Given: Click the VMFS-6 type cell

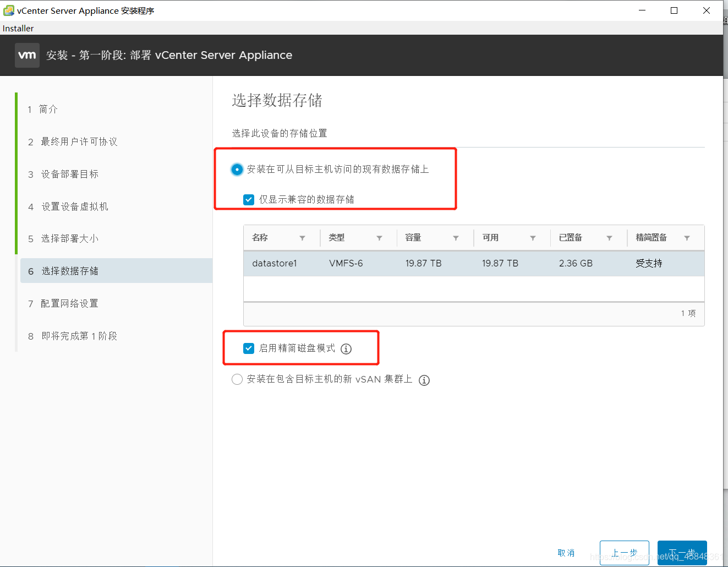Looking at the screenshot, I should (346, 263).
